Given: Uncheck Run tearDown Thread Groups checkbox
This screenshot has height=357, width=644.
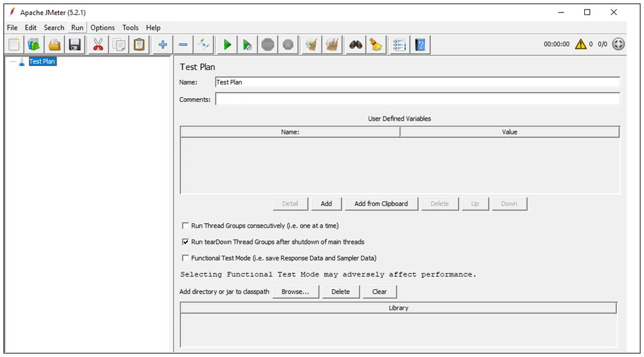Looking at the screenshot, I should (x=186, y=242).
